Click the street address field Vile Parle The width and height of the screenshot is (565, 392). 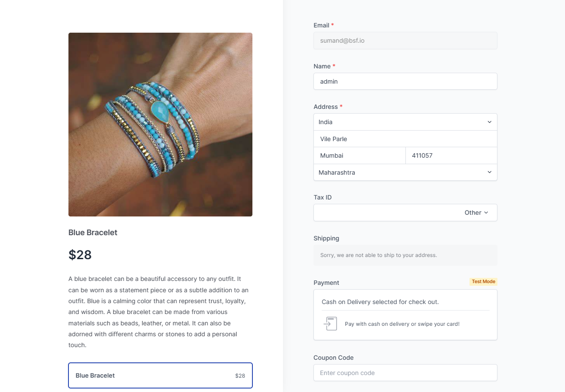coord(405,139)
